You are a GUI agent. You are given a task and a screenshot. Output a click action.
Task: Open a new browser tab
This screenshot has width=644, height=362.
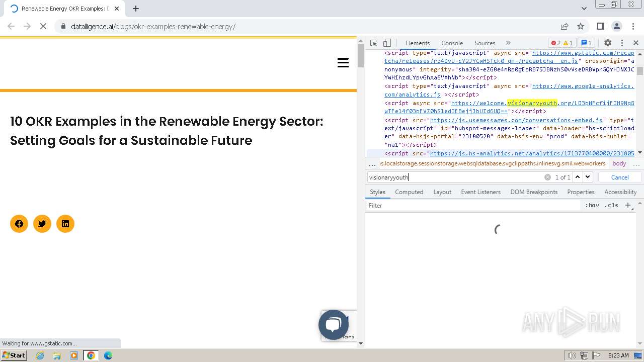(x=136, y=9)
